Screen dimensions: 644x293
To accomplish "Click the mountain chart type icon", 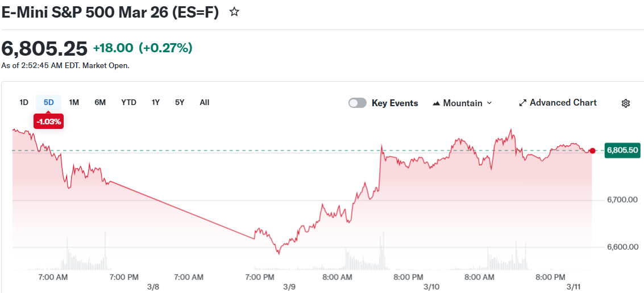I will (437, 103).
